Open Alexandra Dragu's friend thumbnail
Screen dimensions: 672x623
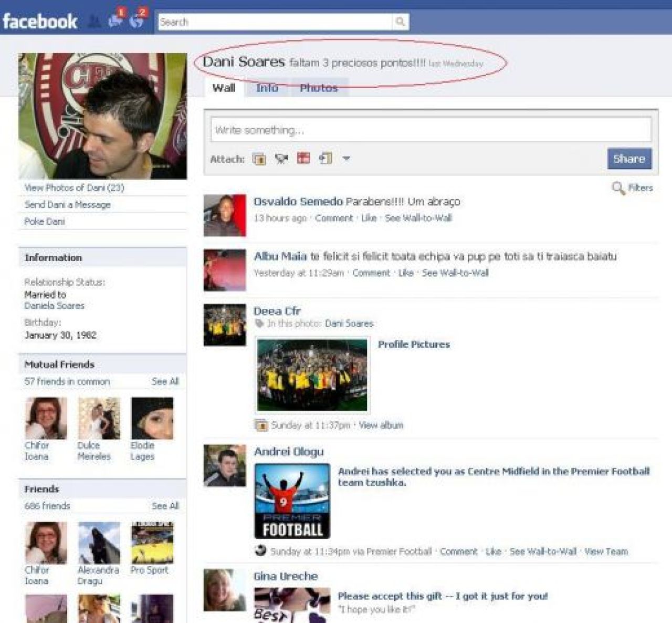click(99, 543)
